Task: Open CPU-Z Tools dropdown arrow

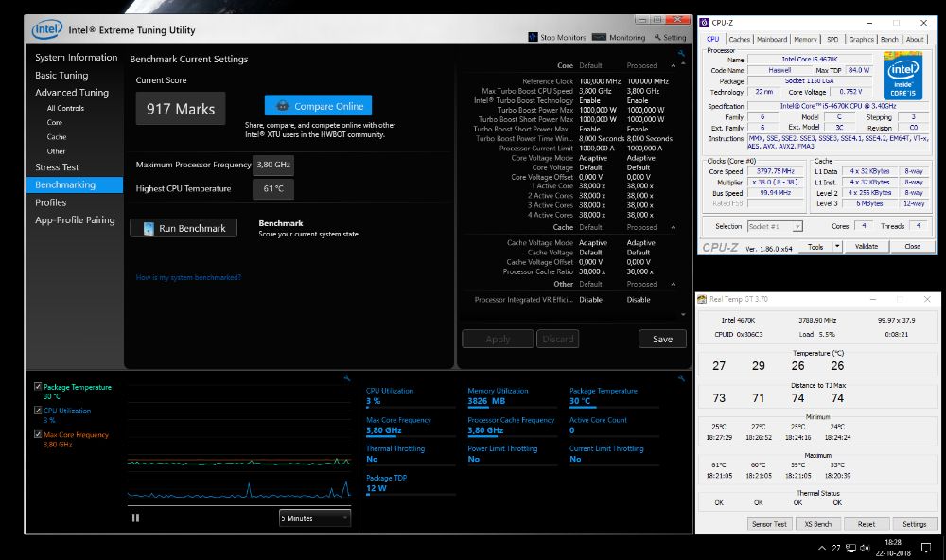Action: coord(837,246)
